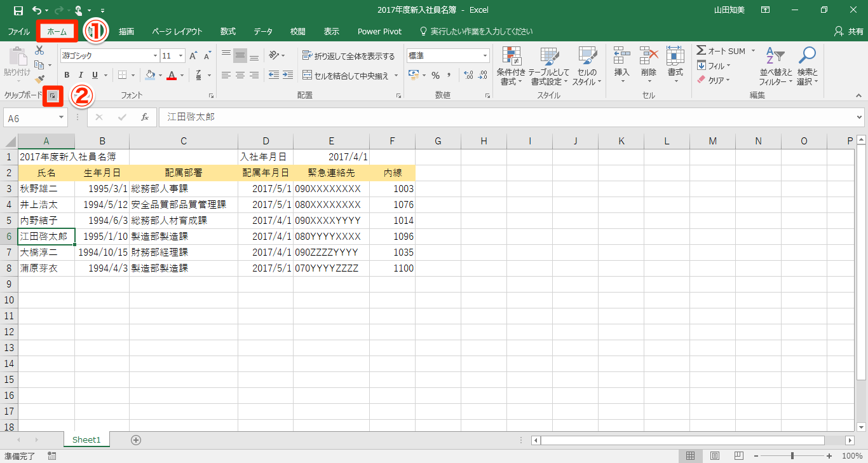Toggle middle vertical alignment

tap(240, 56)
